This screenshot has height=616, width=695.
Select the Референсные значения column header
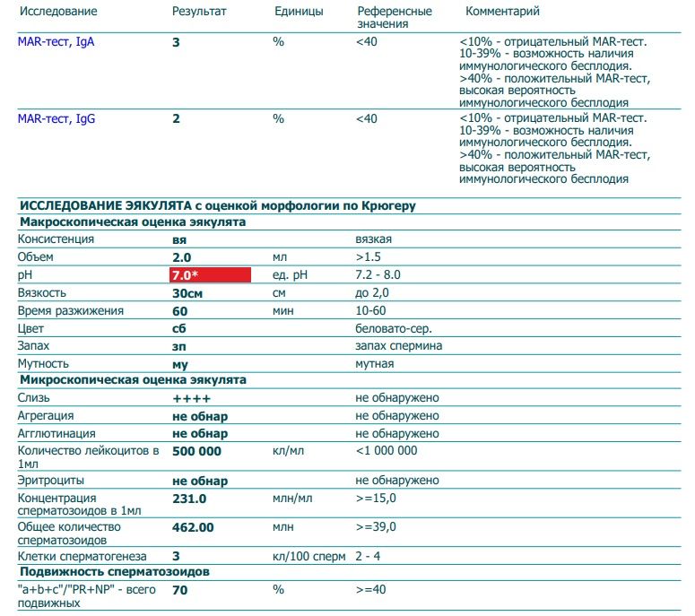(394, 17)
